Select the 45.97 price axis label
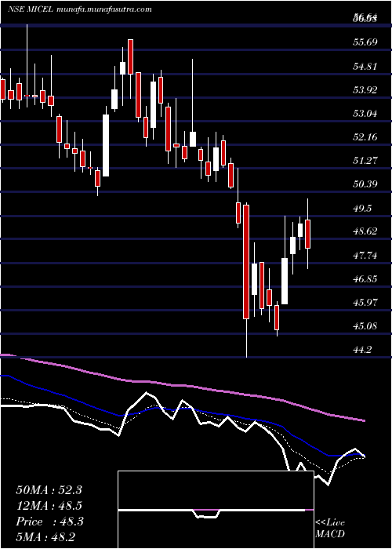The width and height of the screenshot is (392, 549). coord(365,303)
